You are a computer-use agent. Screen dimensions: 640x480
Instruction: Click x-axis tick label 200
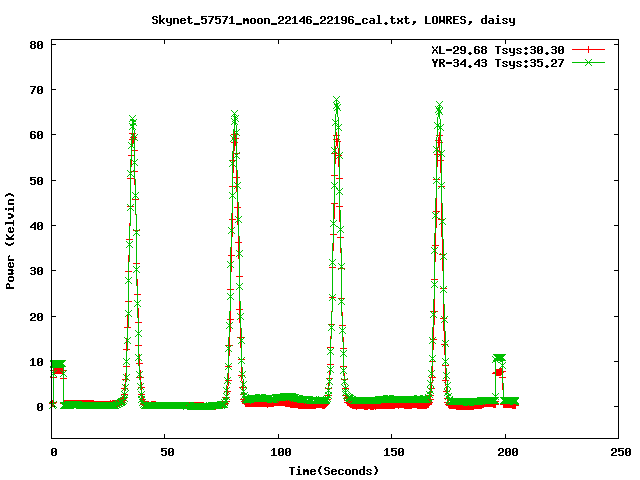(507, 452)
